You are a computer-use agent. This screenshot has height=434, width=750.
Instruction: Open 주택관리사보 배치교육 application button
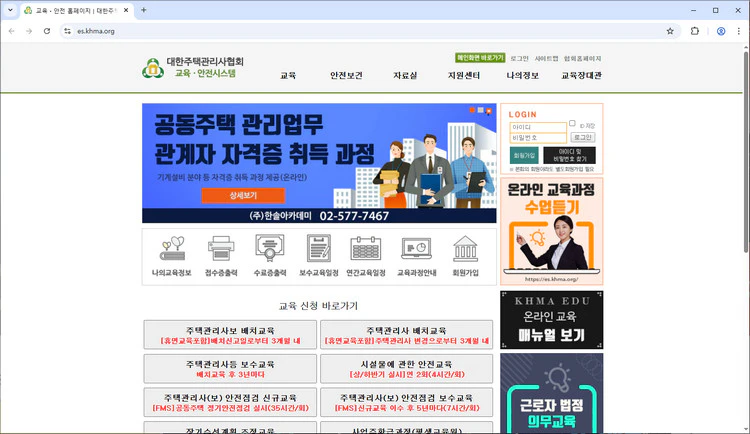point(230,335)
